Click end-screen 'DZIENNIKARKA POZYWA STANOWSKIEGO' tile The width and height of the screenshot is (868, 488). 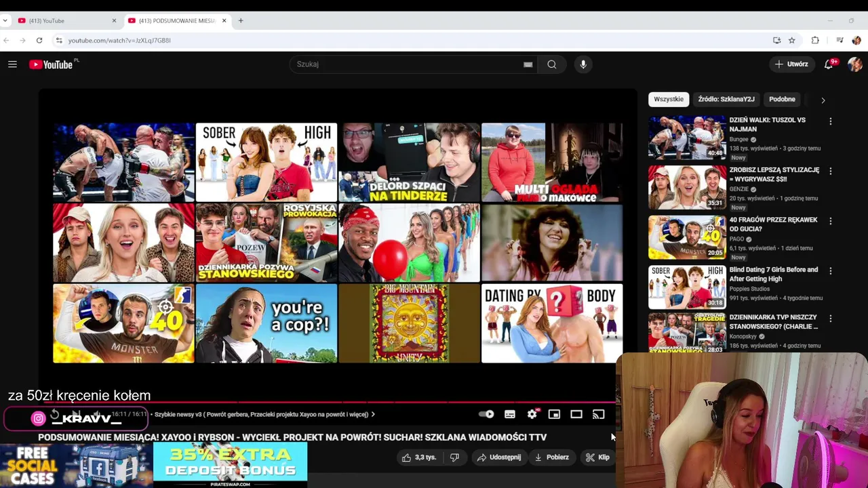click(x=266, y=243)
